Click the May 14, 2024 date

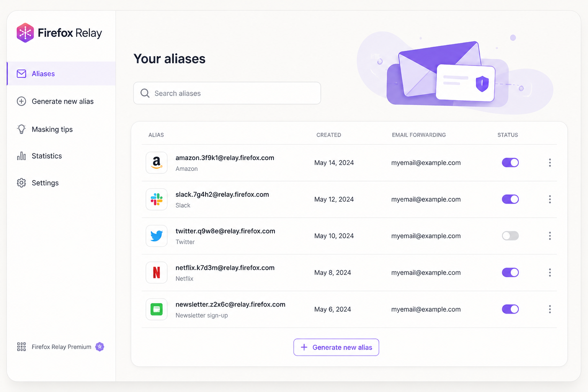click(x=334, y=163)
